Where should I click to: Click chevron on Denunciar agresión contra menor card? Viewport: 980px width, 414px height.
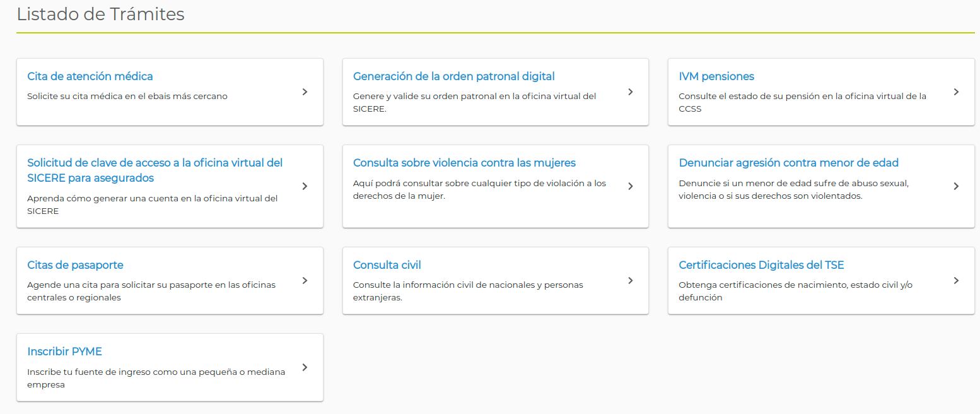[x=956, y=186]
